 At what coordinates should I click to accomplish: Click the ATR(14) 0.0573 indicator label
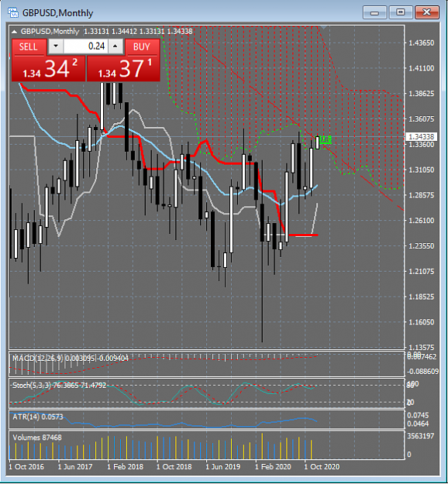pyautogui.click(x=38, y=417)
